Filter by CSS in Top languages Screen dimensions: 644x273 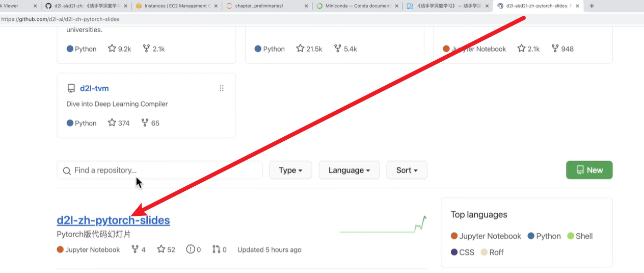coord(463,252)
